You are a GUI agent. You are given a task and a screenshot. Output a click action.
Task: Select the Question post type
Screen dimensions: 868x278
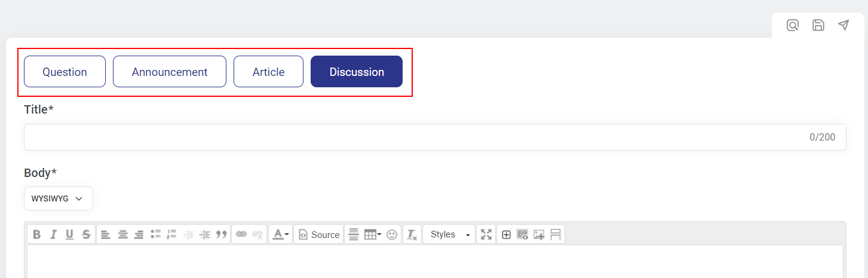(65, 72)
